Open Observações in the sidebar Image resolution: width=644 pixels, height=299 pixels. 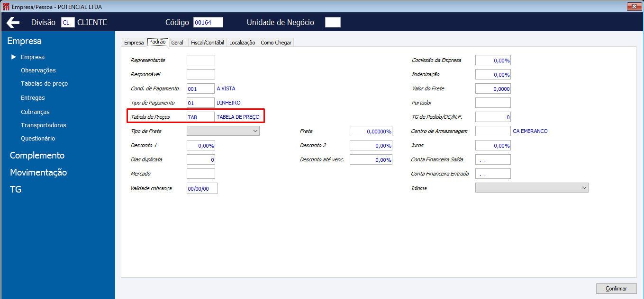[x=38, y=70]
